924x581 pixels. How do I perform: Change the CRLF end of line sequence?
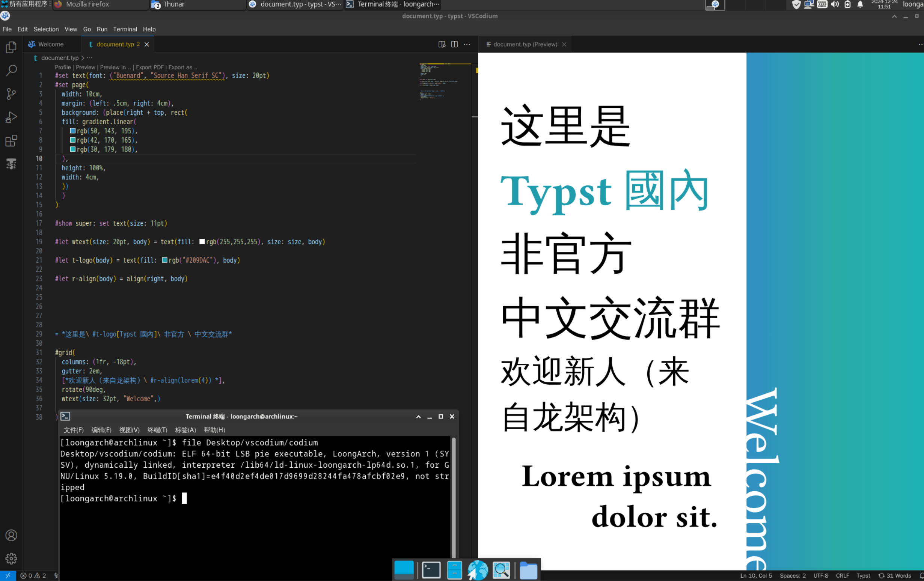(842, 576)
